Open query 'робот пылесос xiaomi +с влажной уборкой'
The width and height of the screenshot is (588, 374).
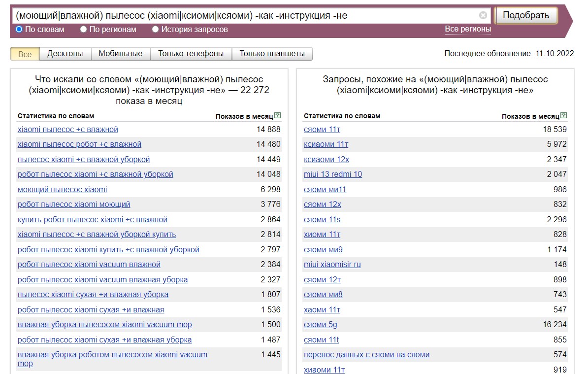(95, 174)
